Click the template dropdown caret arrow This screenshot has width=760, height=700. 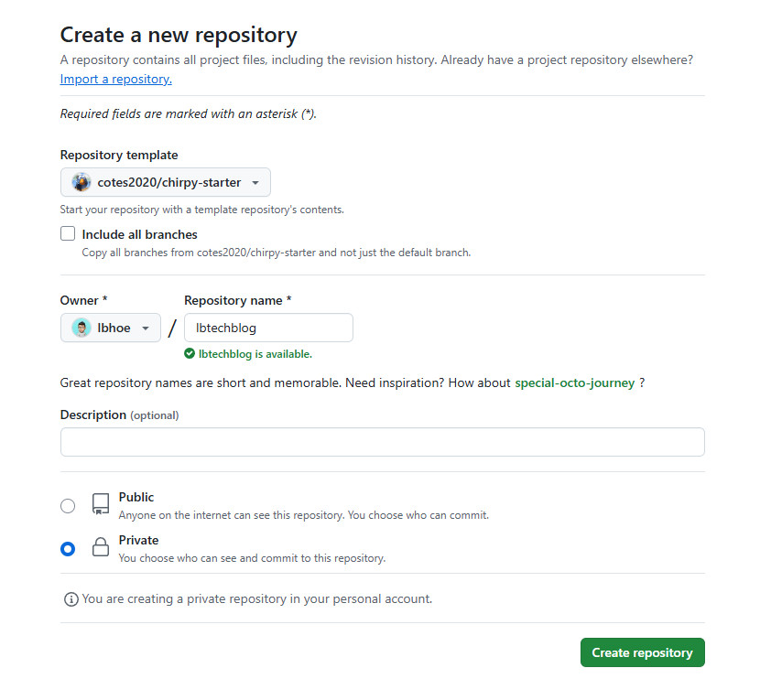pyautogui.click(x=255, y=182)
